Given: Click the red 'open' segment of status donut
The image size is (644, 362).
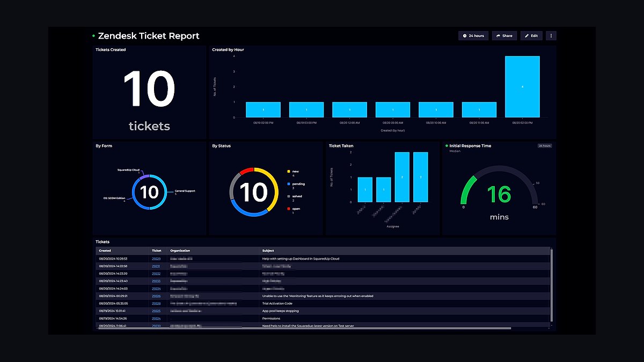Looking at the screenshot, I should point(246,171).
